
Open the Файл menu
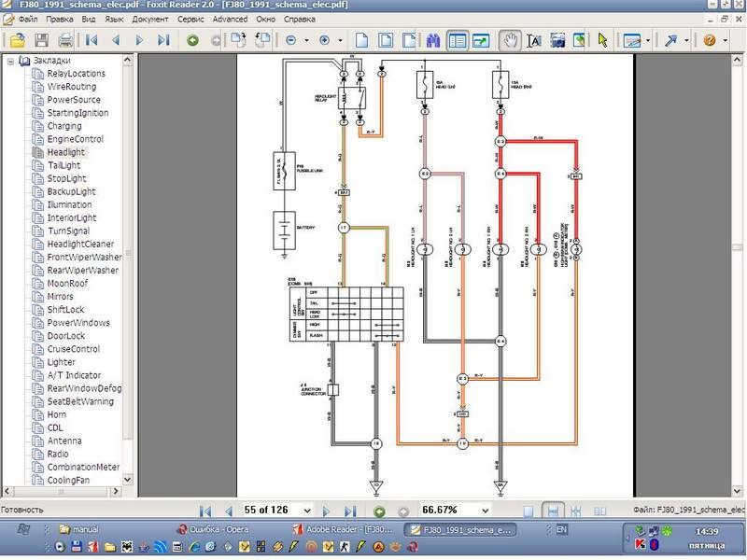tap(27, 19)
